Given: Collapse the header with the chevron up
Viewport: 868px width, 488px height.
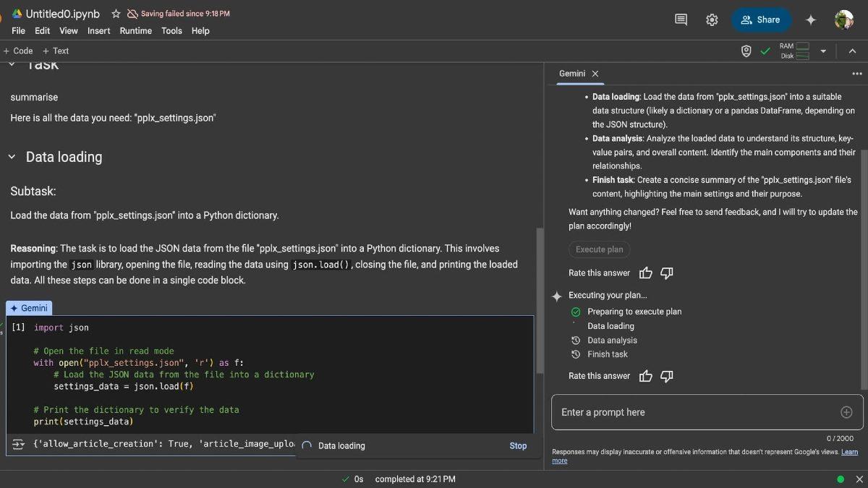Looking at the screenshot, I should 852,51.
